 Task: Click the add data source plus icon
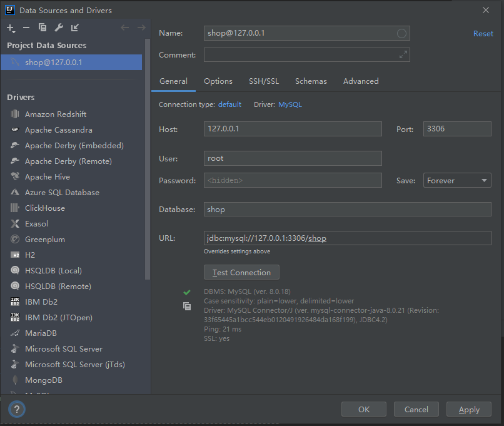(10, 28)
